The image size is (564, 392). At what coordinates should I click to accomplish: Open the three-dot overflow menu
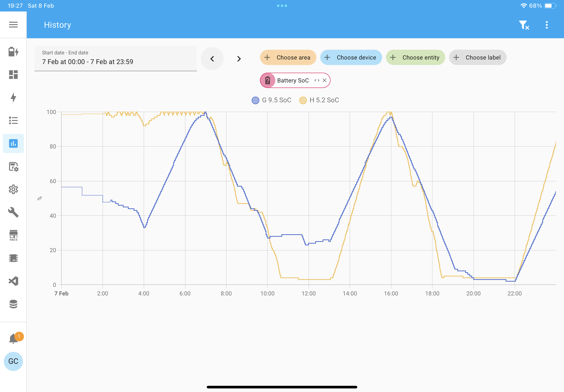547,25
